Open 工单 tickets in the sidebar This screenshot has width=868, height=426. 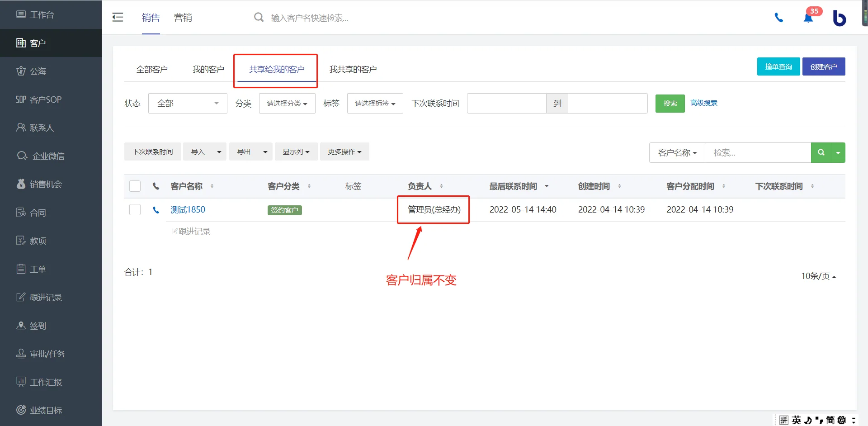pyautogui.click(x=51, y=269)
